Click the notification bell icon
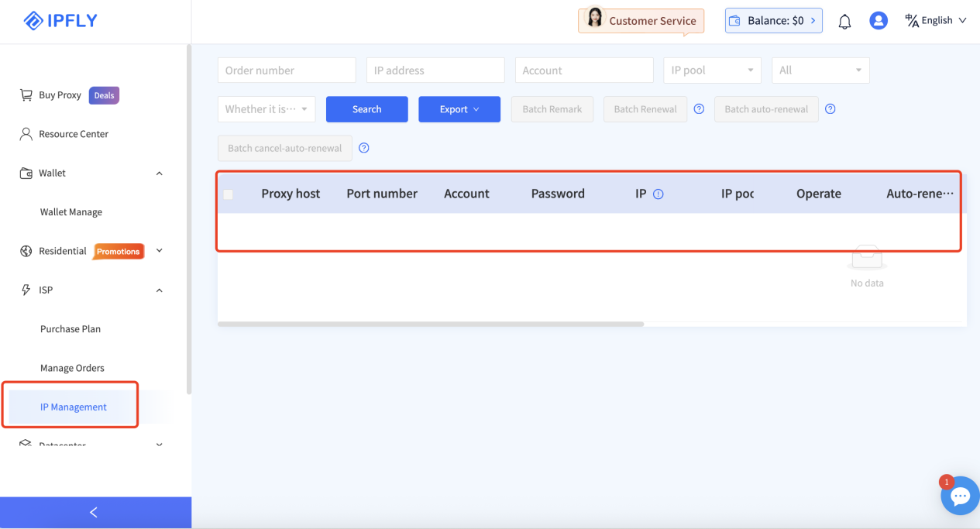Viewport: 980px width, 529px height. point(844,22)
